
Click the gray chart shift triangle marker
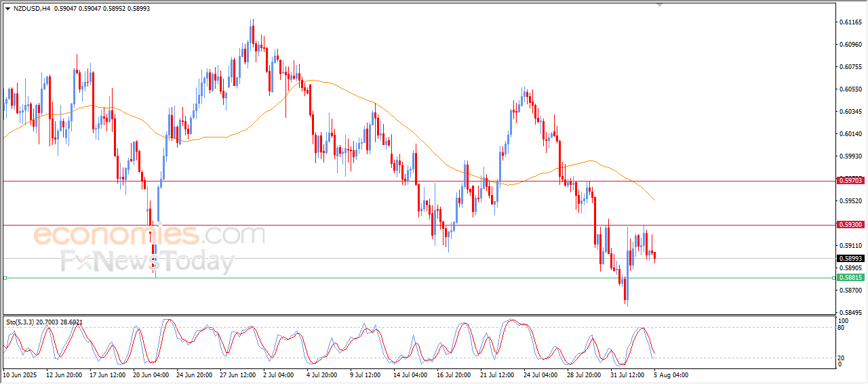point(660,5)
